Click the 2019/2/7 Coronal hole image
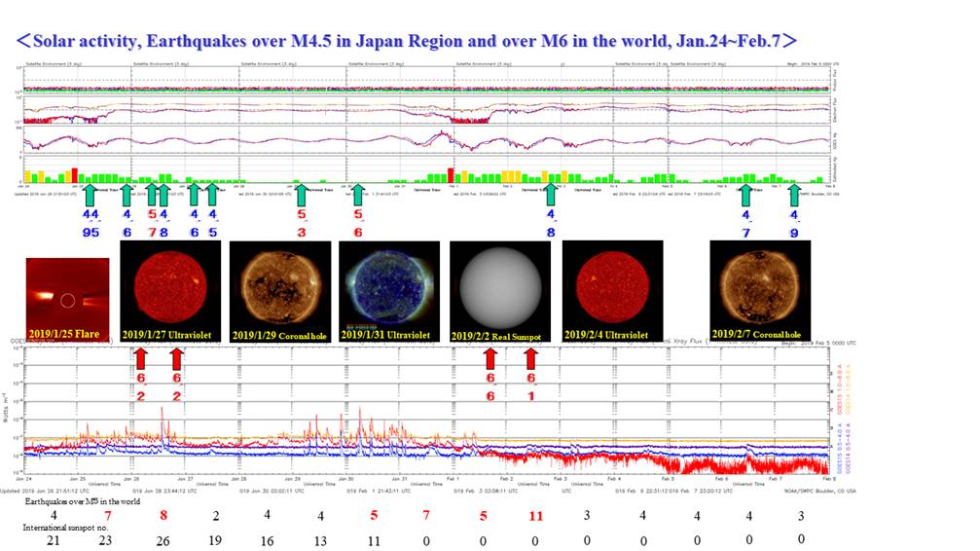Screen dimensions: 980x551 (760, 291)
